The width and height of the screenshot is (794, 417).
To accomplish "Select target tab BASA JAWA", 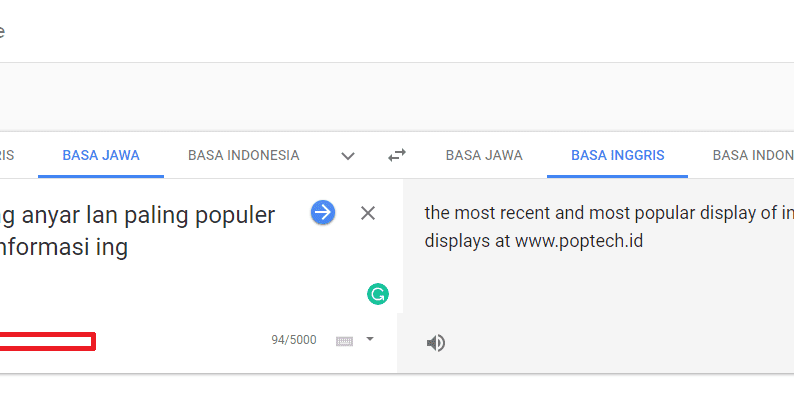I will (484, 155).
